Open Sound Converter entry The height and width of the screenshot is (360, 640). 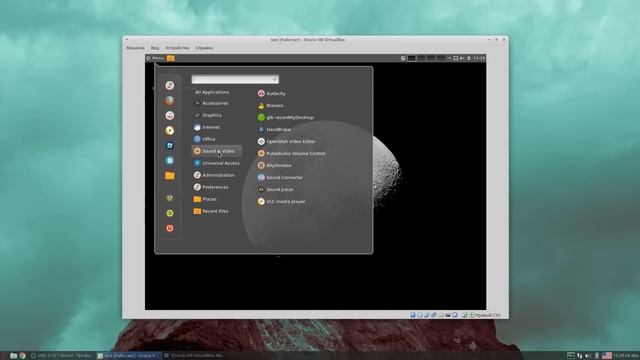[x=280, y=178]
